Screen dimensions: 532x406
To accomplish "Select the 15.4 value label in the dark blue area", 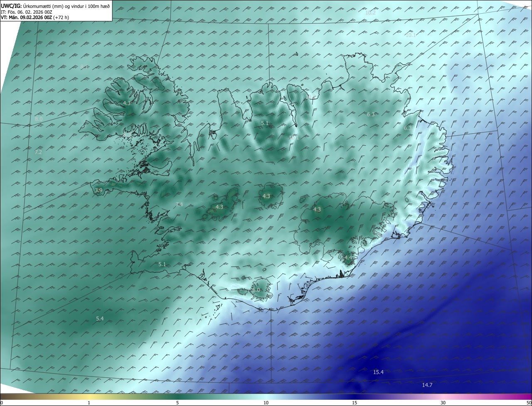I will click(378, 372).
